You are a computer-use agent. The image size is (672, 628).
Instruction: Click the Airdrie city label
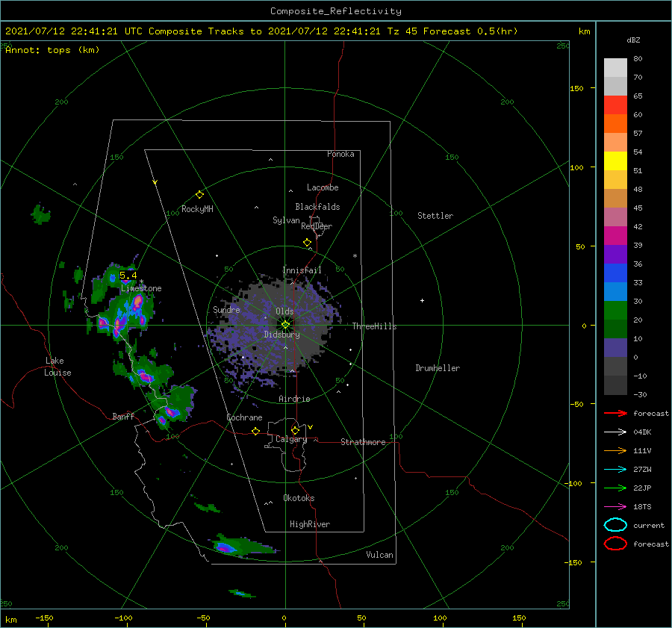coord(294,399)
